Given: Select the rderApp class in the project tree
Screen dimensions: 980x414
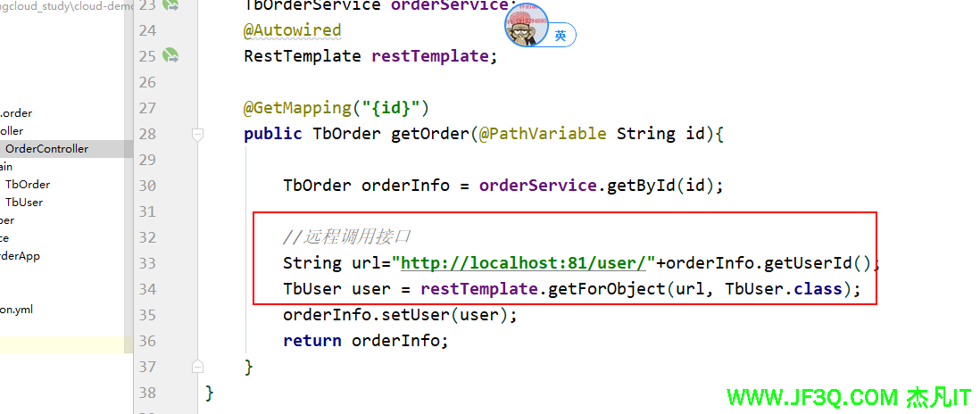Looking at the screenshot, I should pos(20,256).
